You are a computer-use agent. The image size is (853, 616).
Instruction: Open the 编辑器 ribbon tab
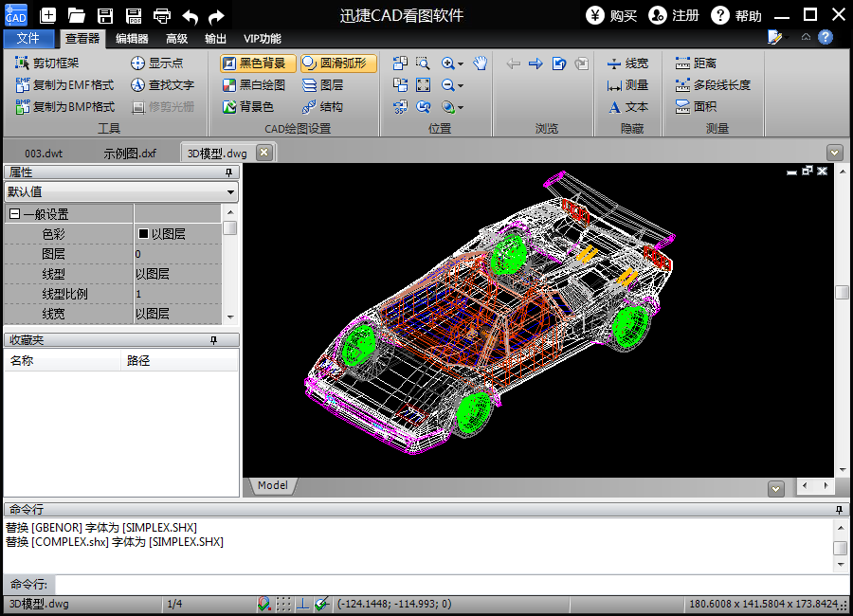(x=132, y=39)
